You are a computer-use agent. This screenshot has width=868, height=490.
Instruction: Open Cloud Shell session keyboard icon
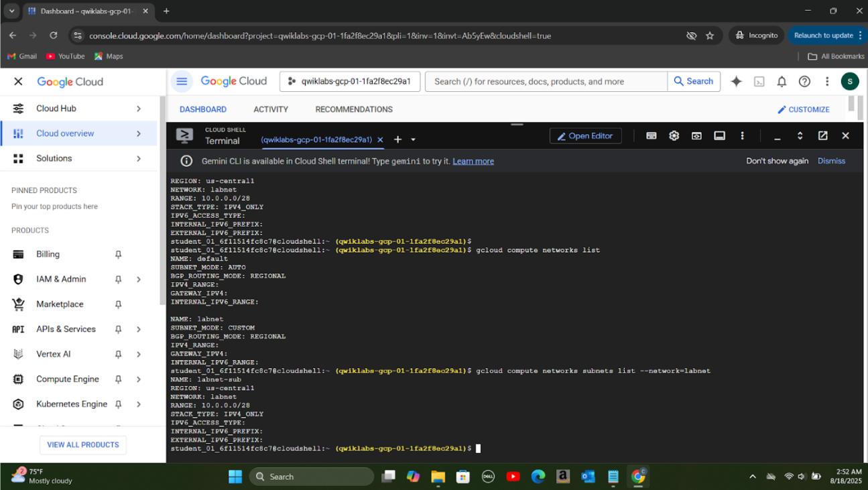651,136
